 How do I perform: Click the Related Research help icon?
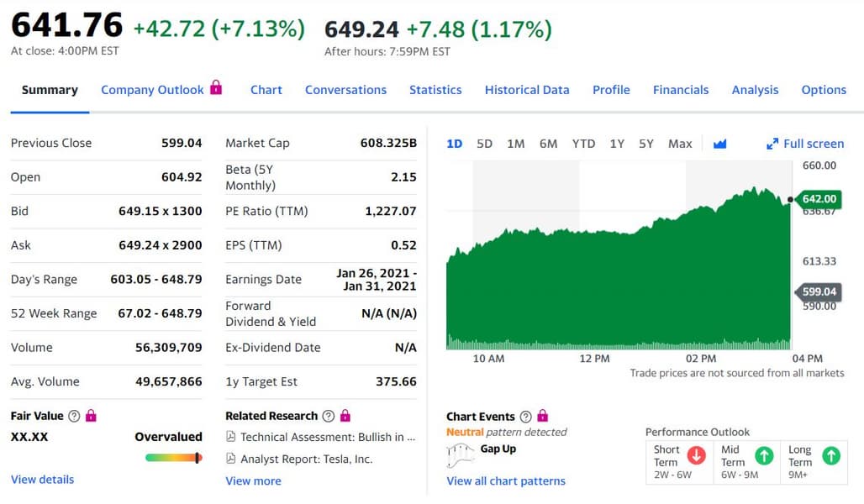coord(329,416)
